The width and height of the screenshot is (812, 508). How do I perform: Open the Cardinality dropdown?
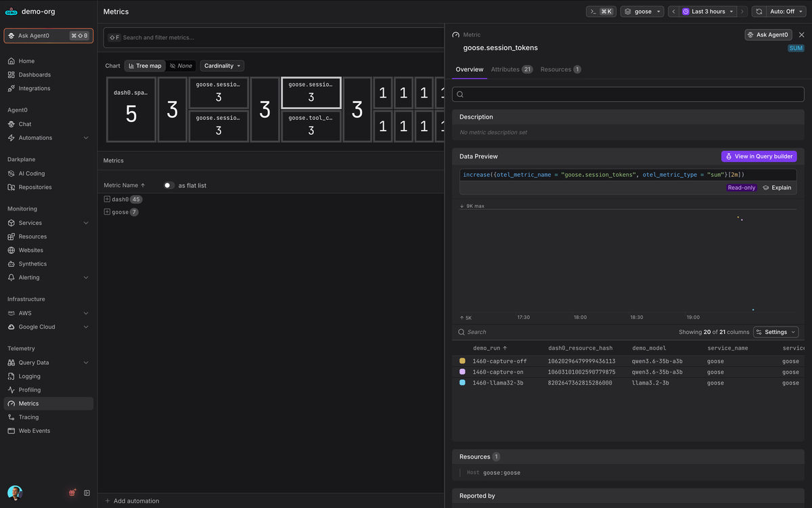point(222,66)
